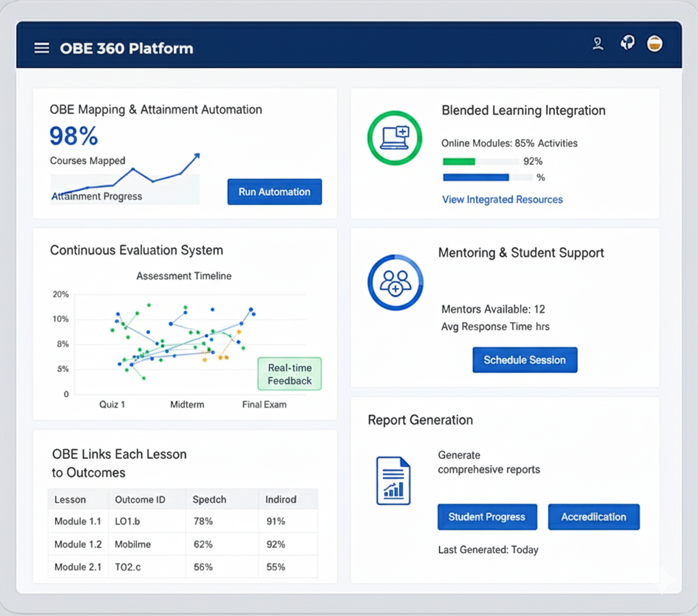Collapse the Blended Learning Integration panel
698x616 pixels.
[523, 110]
